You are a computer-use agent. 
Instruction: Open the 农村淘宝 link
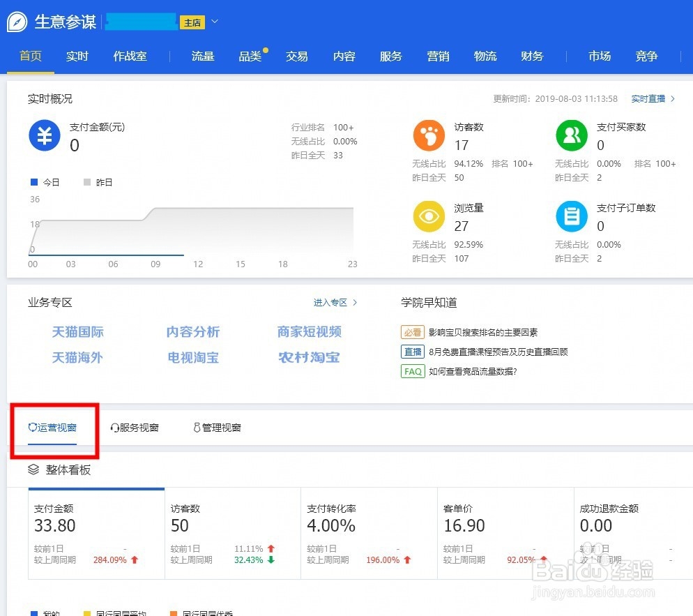310,357
